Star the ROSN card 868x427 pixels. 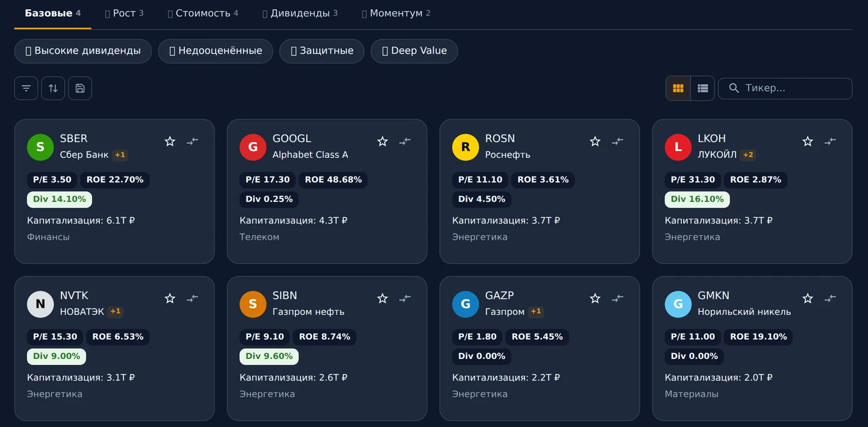pos(595,142)
